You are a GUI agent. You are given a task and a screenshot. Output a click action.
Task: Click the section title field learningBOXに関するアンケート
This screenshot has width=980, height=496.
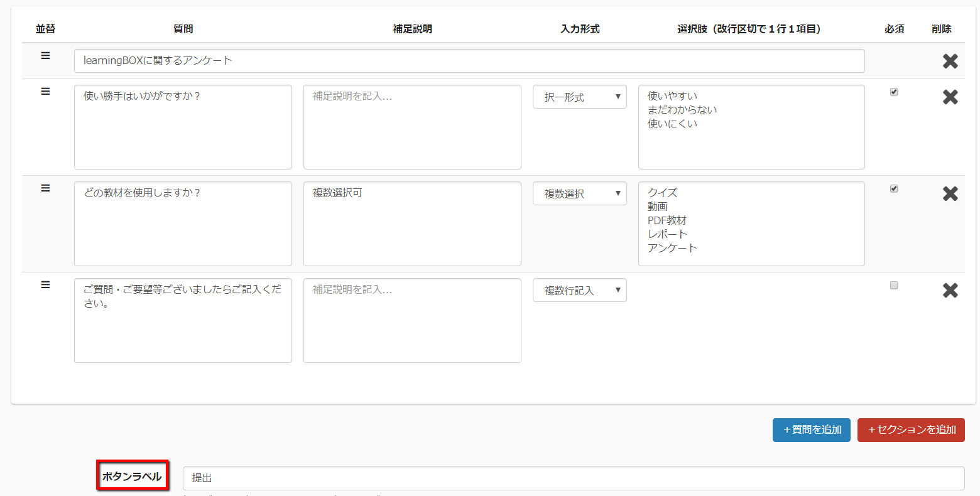click(469, 61)
